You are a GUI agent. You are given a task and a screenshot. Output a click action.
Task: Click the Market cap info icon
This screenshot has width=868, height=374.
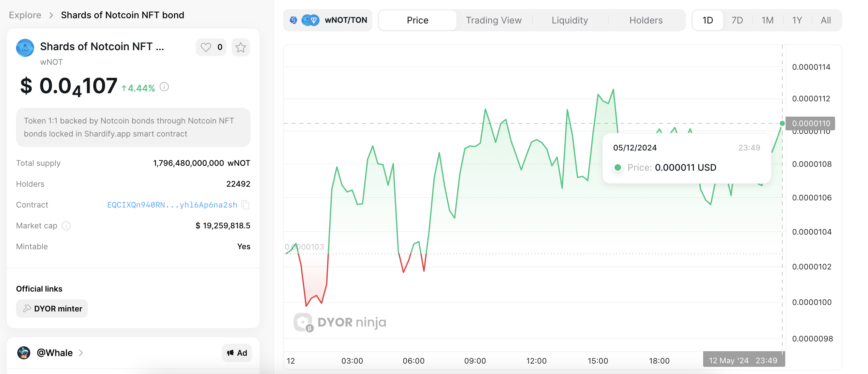click(x=66, y=226)
